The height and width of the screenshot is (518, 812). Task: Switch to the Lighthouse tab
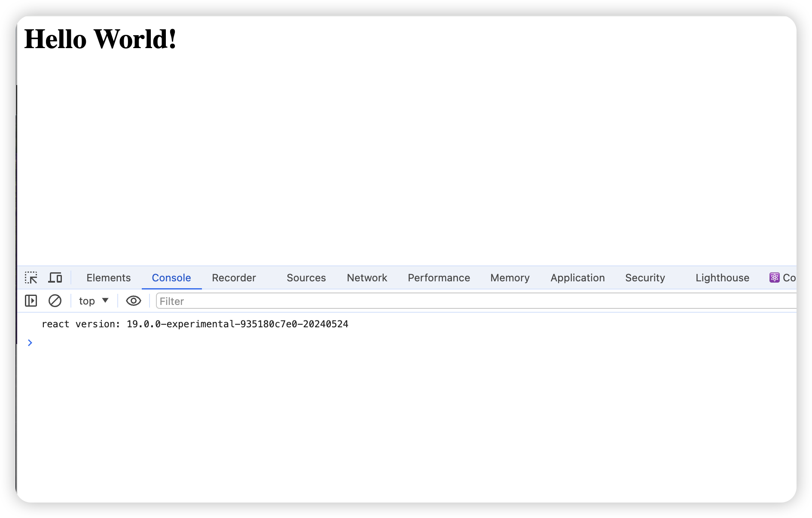[722, 278]
